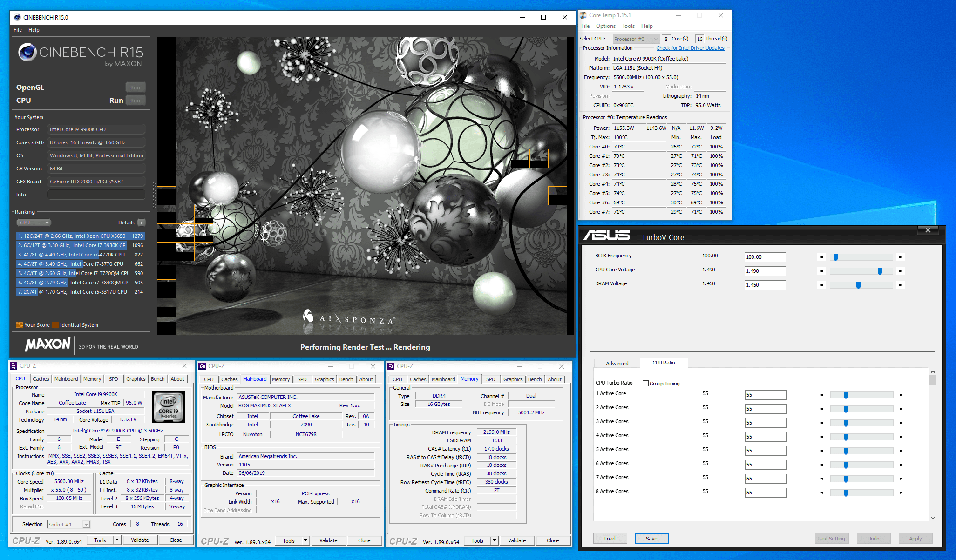Click the Cinebench R15 sphere logo
Viewport: 956px width, 560px height.
coord(27,52)
